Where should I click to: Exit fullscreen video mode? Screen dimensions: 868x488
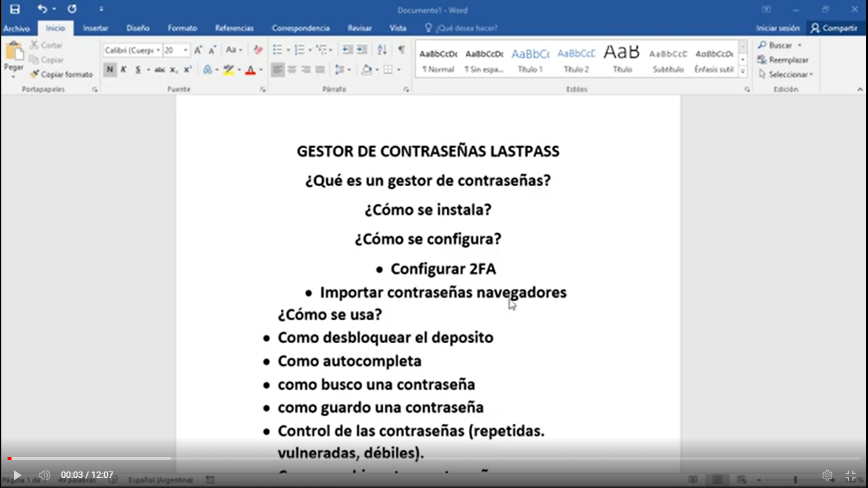[x=851, y=475]
